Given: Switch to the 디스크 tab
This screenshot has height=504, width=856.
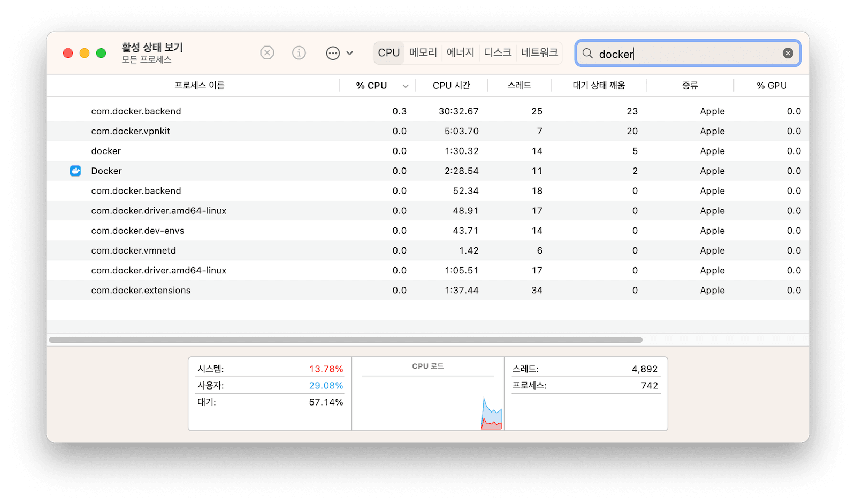Looking at the screenshot, I should 498,52.
